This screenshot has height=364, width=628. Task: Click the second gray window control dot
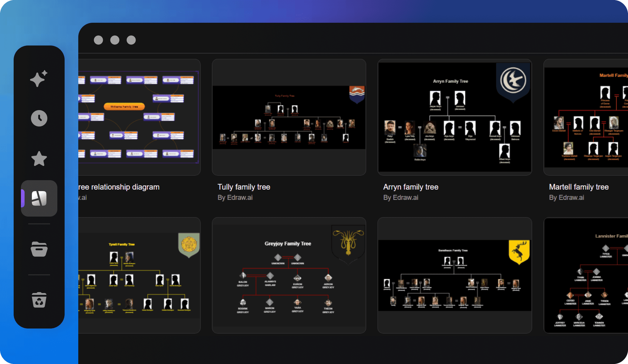(x=115, y=40)
